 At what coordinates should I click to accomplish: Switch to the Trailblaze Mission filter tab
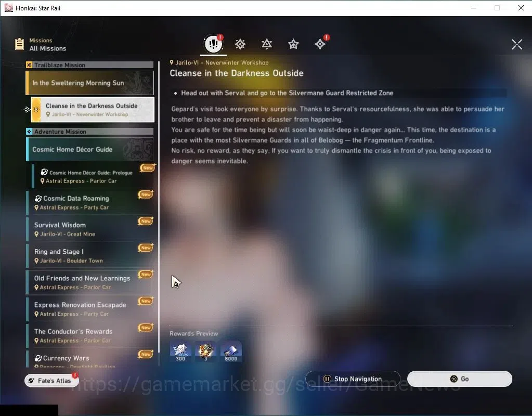pos(240,44)
